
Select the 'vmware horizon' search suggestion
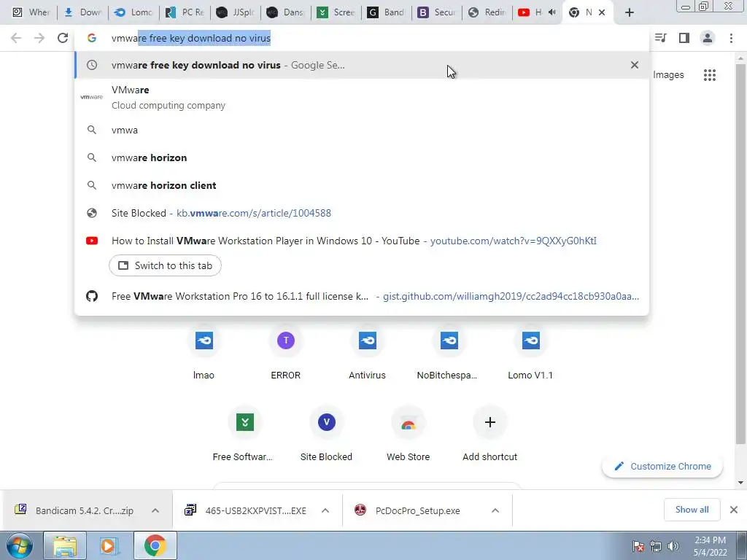coord(362,157)
